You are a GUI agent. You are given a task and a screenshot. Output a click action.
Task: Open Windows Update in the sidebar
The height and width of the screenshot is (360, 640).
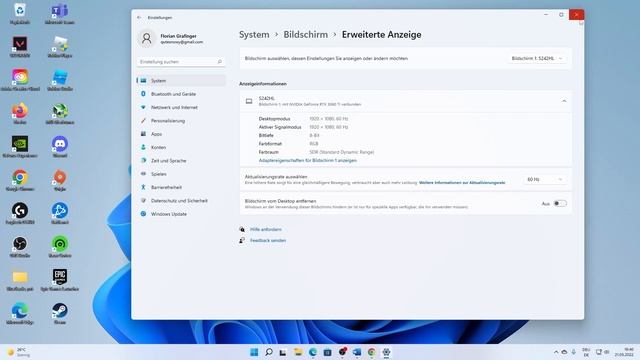(181, 214)
